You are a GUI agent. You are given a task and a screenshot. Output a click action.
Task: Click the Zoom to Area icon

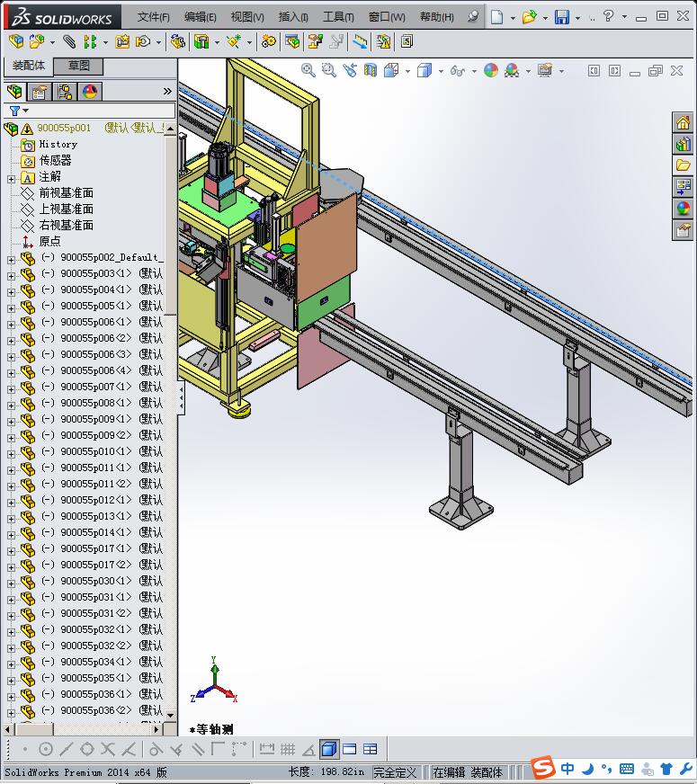(x=328, y=70)
